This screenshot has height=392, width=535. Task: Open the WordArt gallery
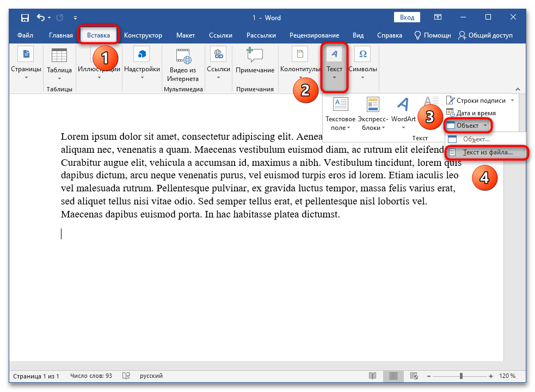tap(403, 114)
